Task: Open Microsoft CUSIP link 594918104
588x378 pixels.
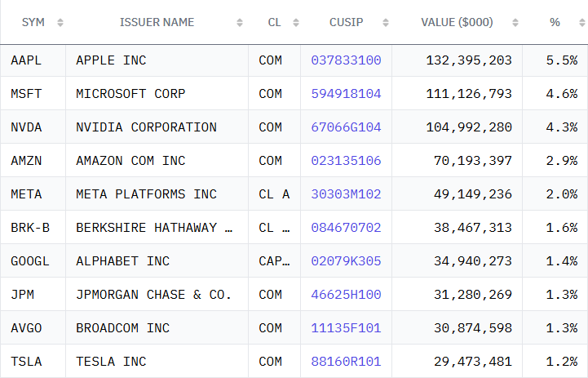Action: pyautogui.click(x=346, y=94)
